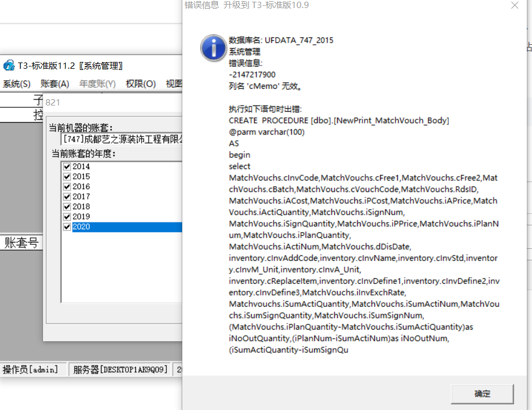Click the error code -2147217900

pyautogui.click(x=252, y=75)
